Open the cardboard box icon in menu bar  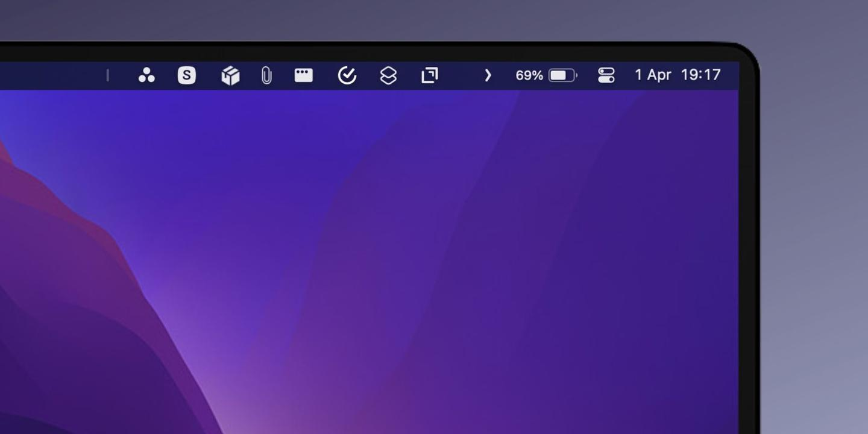click(x=230, y=75)
